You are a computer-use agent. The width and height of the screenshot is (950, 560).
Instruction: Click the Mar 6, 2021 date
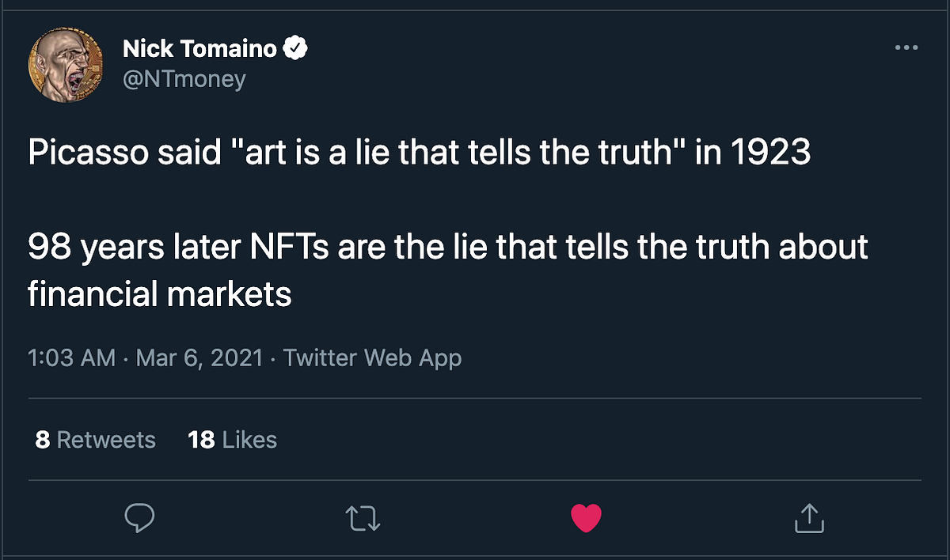click(199, 358)
